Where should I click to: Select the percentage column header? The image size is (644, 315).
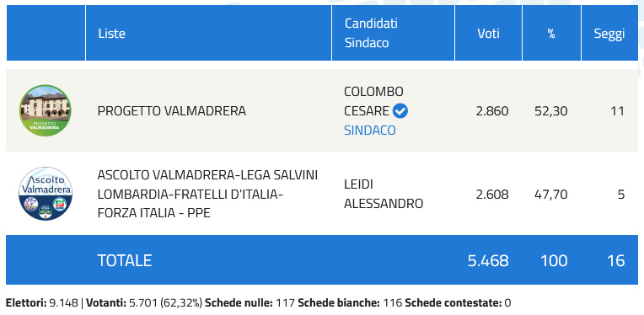pyautogui.click(x=551, y=33)
